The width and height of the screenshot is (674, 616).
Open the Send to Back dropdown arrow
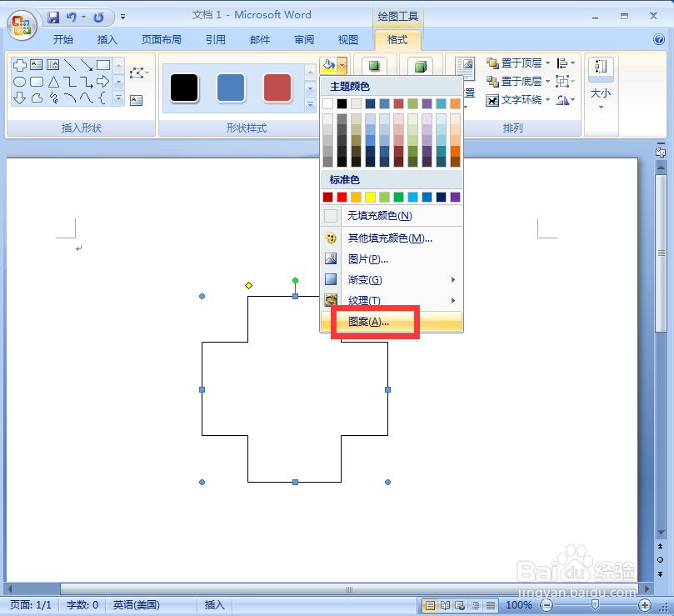pos(547,82)
